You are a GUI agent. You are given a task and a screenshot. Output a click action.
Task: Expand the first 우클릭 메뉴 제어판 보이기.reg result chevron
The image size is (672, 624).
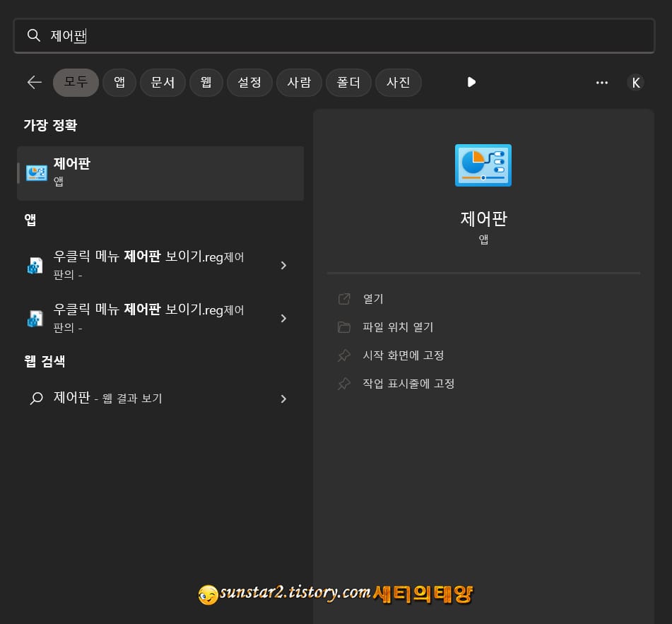(x=283, y=265)
